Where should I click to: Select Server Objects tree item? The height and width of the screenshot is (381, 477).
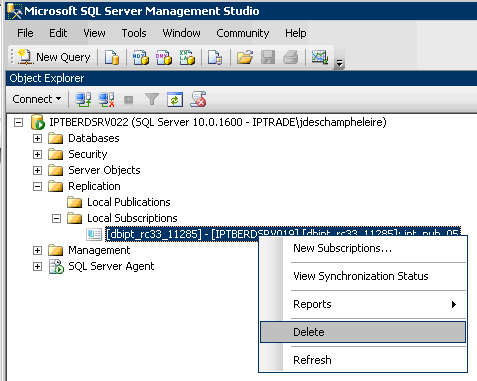104,170
